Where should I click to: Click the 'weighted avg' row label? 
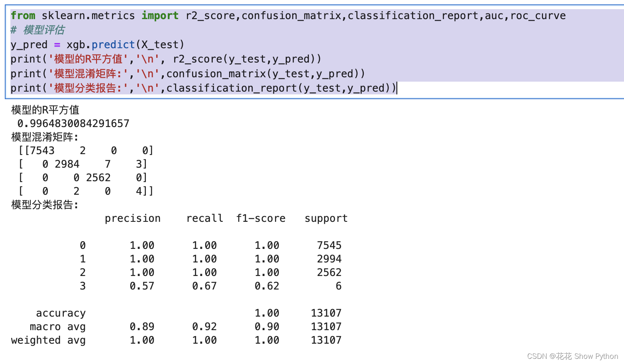49,340
